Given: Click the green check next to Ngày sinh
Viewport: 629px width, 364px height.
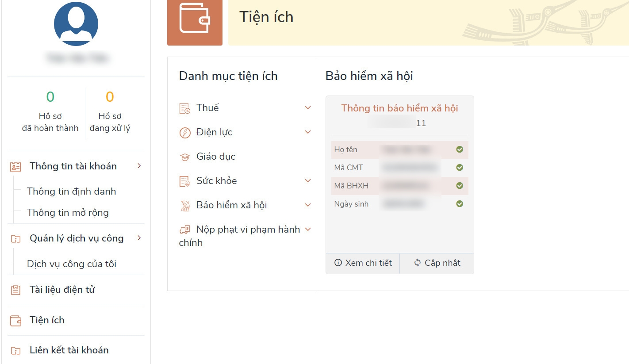Looking at the screenshot, I should pyautogui.click(x=460, y=204).
